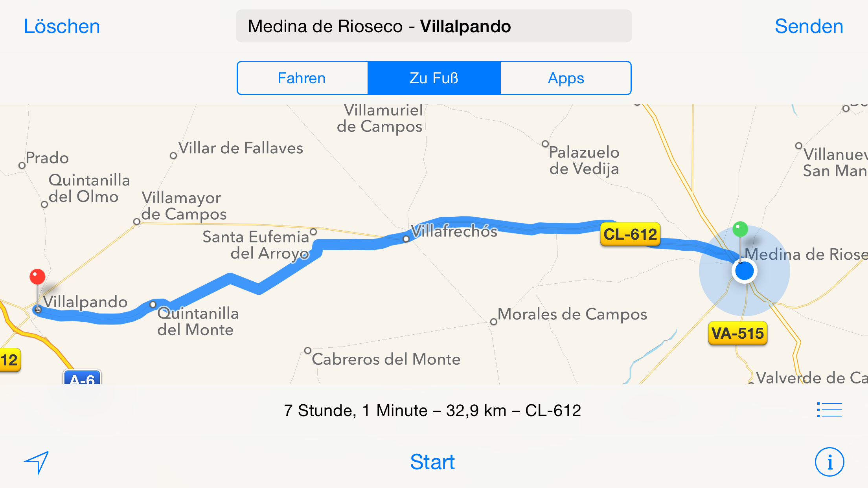Tap the location arrow icon
Image resolution: width=868 pixels, height=488 pixels.
coord(37,462)
